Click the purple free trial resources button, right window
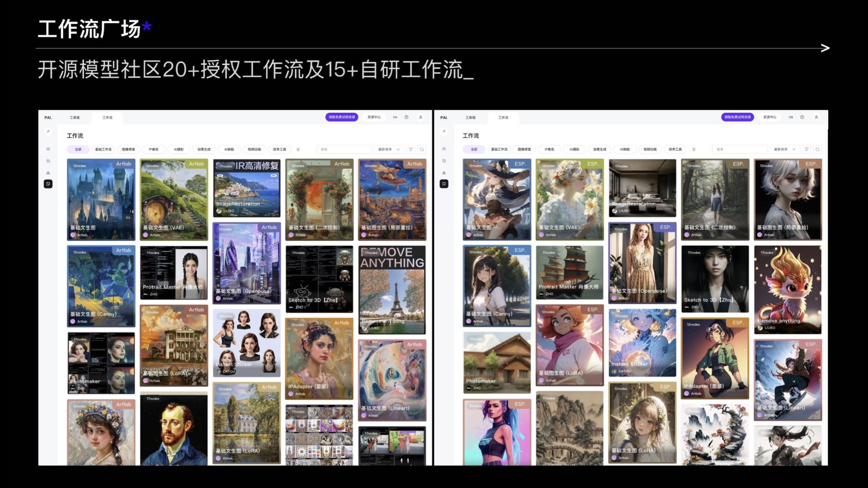The width and height of the screenshot is (868, 488). click(738, 117)
